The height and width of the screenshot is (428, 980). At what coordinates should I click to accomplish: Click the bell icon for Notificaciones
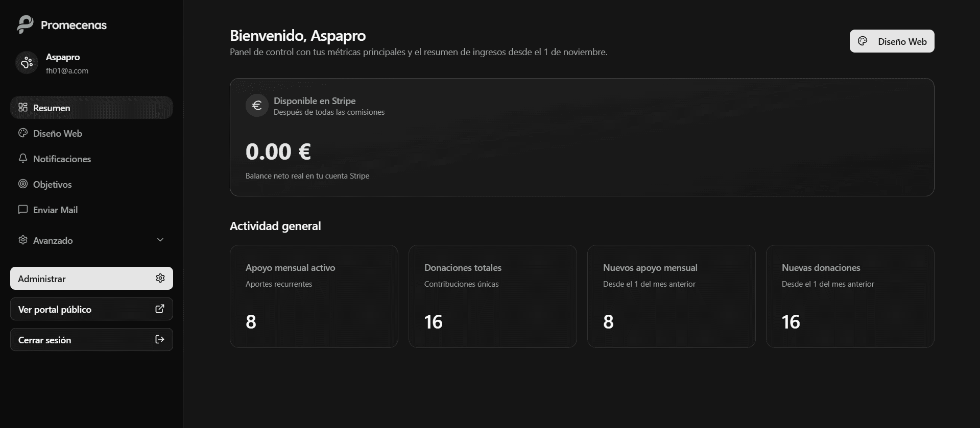click(22, 158)
